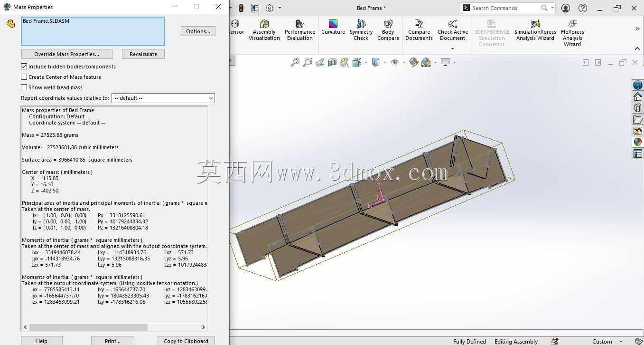Expand the View Orientation dropdown arrow

coord(366,62)
